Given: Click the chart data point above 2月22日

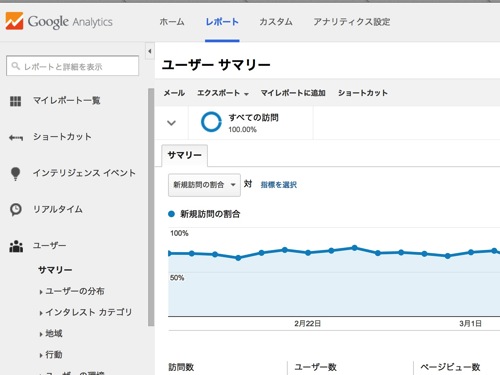Looking at the screenshot, I should [308, 253].
